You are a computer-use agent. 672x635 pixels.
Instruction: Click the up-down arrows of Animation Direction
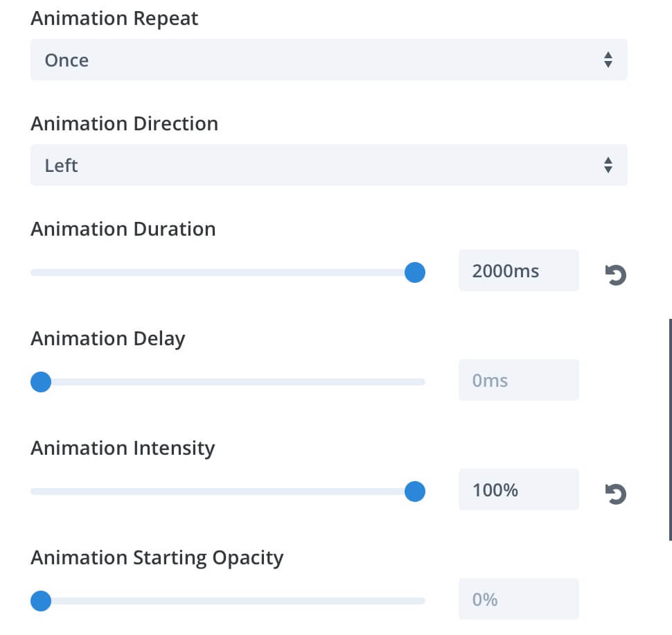608,165
